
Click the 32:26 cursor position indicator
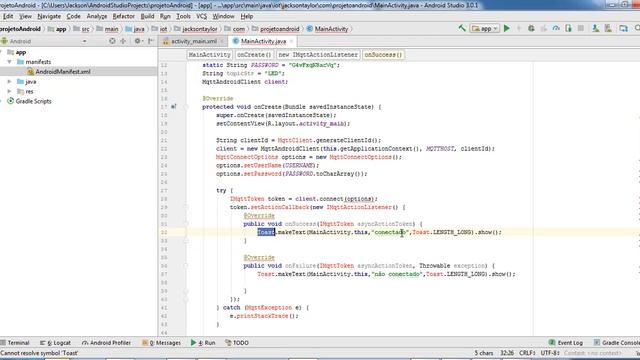[507, 353]
